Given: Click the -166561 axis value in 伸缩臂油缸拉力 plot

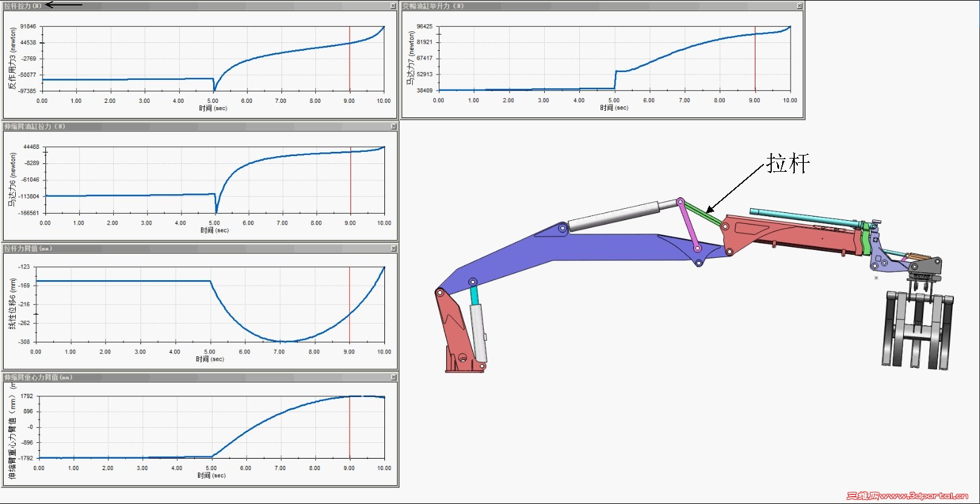Looking at the screenshot, I should coord(28,213).
